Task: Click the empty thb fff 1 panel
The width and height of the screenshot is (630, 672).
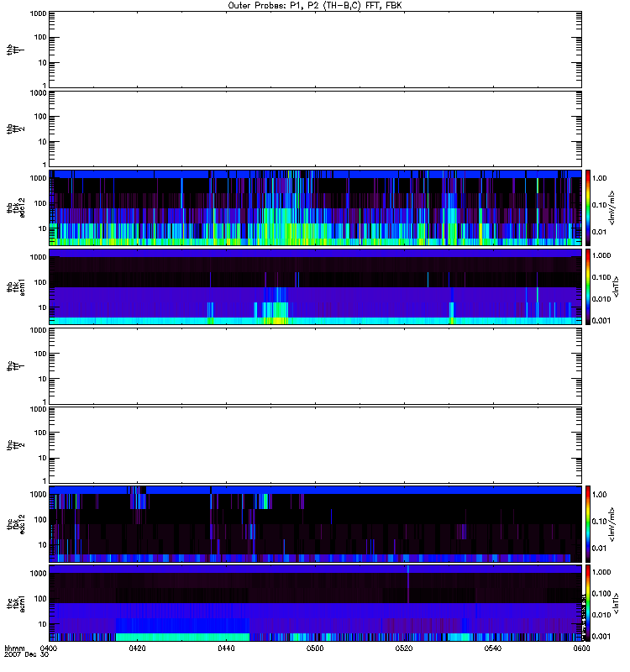Action: click(x=315, y=49)
